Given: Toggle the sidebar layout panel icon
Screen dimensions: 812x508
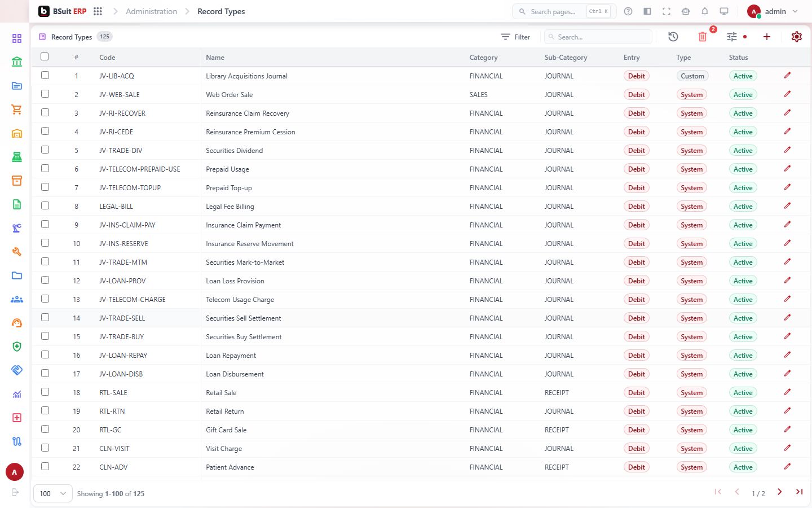Looking at the screenshot, I should (x=647, y=11).
